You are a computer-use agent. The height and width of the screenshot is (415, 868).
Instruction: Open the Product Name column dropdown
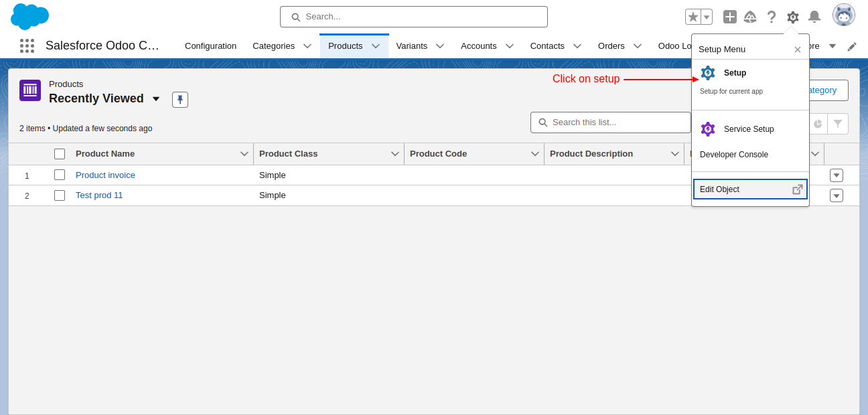pos(244,153)
